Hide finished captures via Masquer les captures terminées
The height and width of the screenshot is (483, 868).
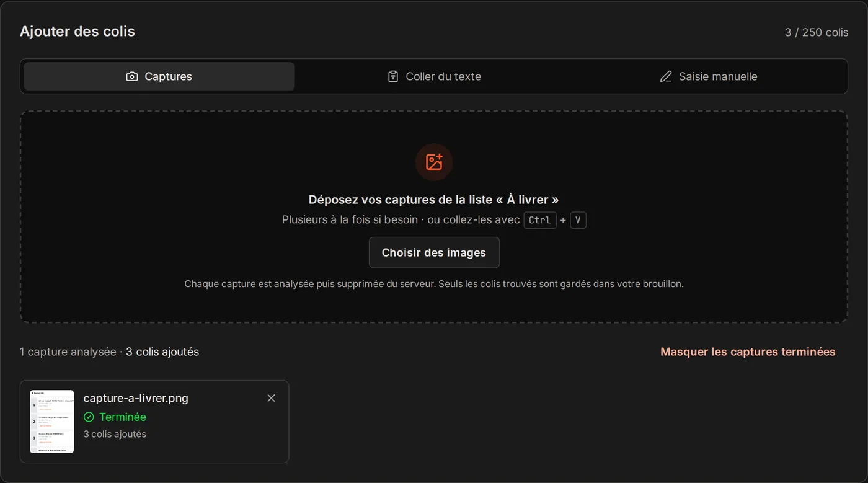click(x=748, y=352)
